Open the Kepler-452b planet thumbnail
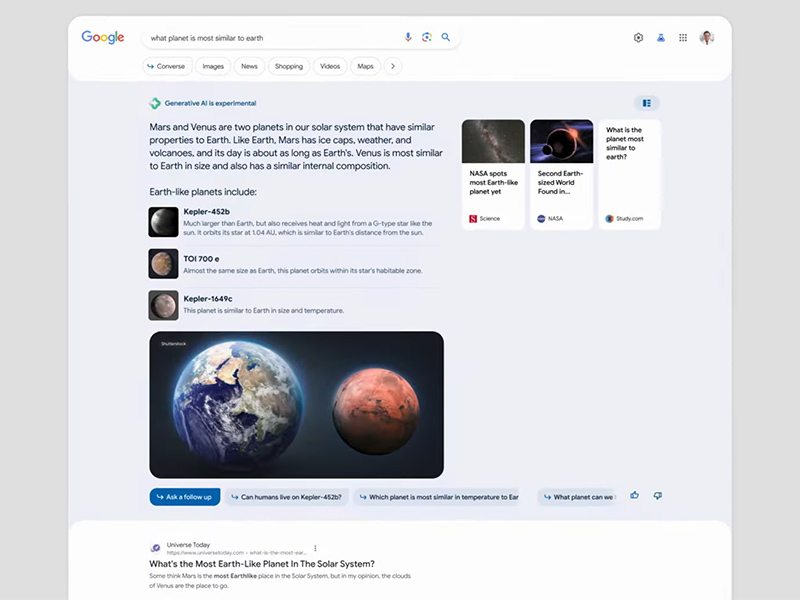 coord(163,222)
